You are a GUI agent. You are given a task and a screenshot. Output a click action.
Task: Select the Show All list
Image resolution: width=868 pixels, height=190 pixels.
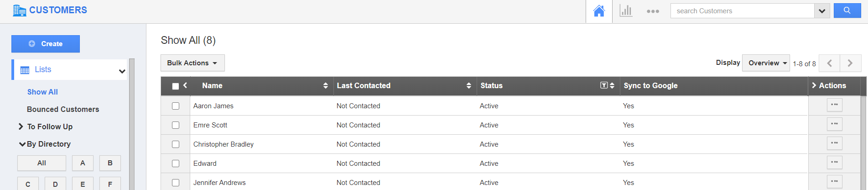(42, 92)
